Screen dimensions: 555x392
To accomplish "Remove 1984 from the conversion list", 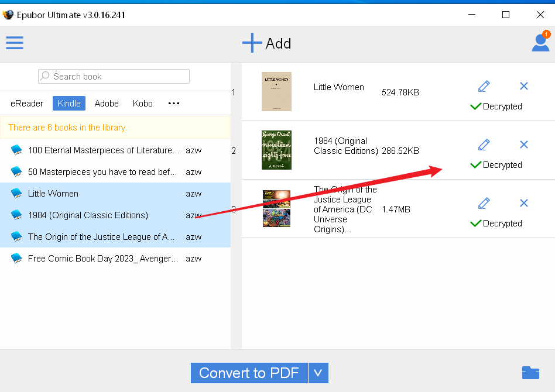I will [x=524, y=145].
